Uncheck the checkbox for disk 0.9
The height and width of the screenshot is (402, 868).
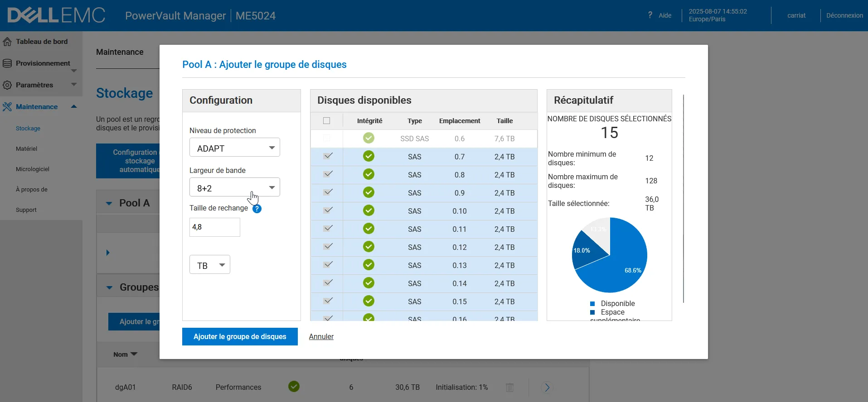coord(328,192)
